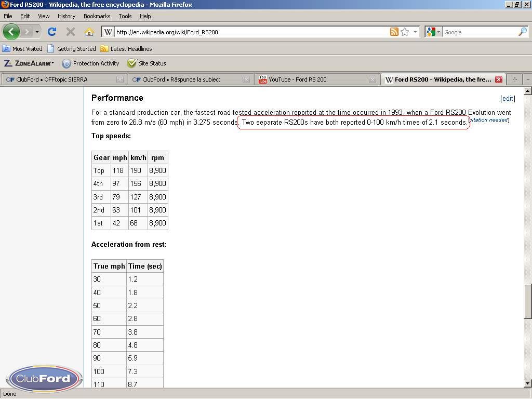
Task: Click the RSS feed icon in address bar
Action: click(x=394, y=32)
